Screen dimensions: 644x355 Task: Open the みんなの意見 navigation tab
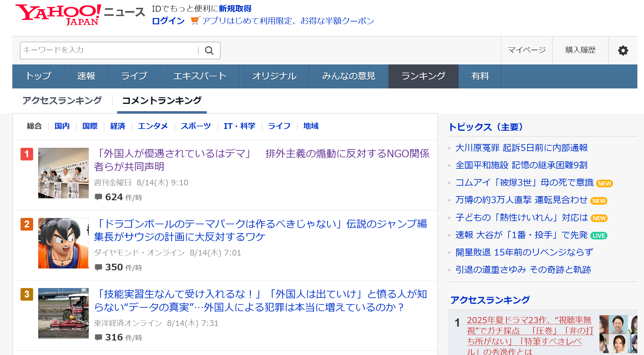349,76
